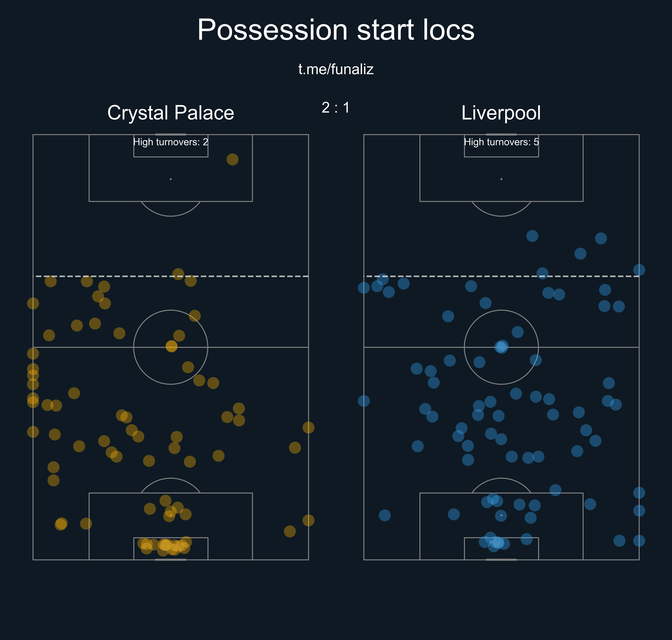Click the blue dot on Liverpool's bottom penalty spot
The width and height of the screenshot is (672, 640).
[x=501, y=516]
